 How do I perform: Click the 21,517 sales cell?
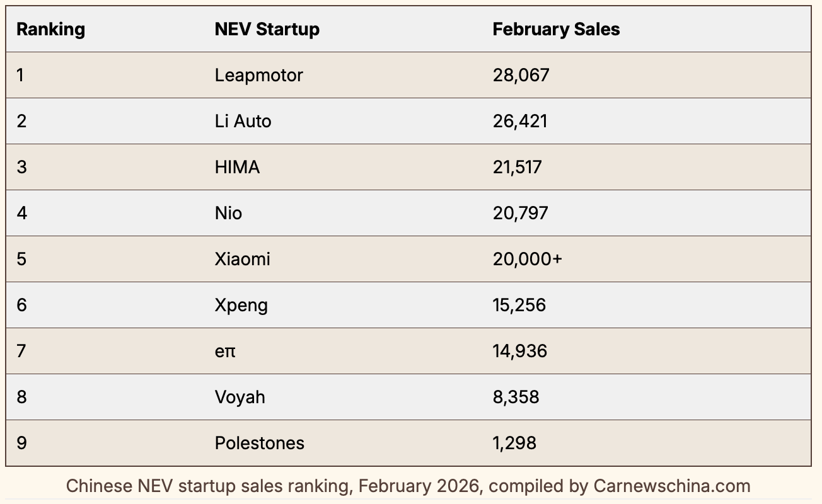517,167
